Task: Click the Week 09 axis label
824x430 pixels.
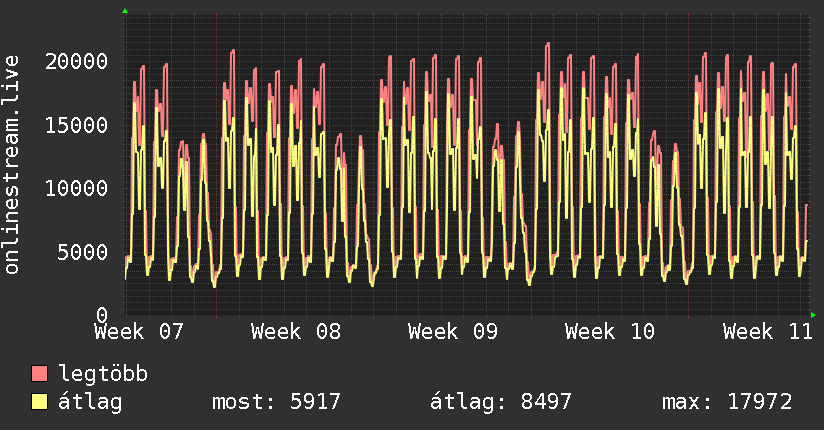Action: coord(452,332)
